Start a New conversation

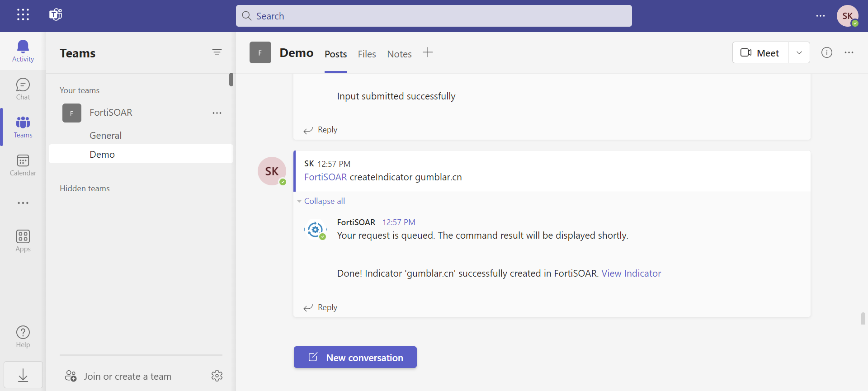click(x=355, y=358)
